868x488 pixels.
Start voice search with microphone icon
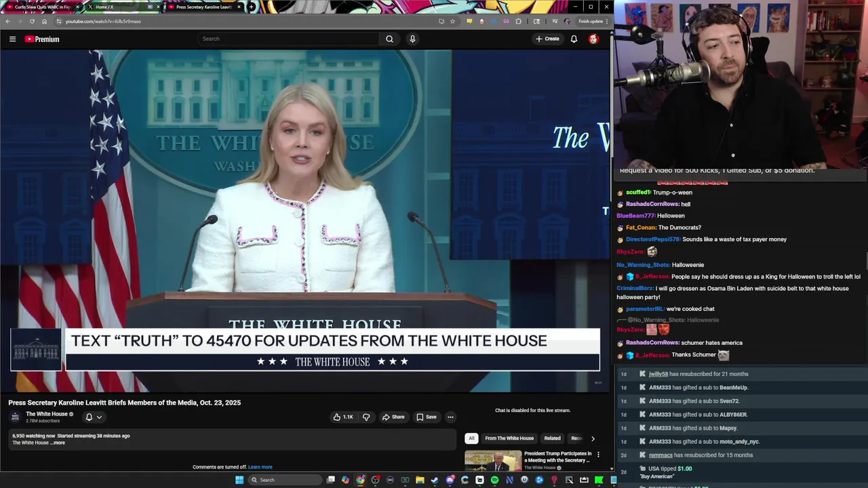412,39
